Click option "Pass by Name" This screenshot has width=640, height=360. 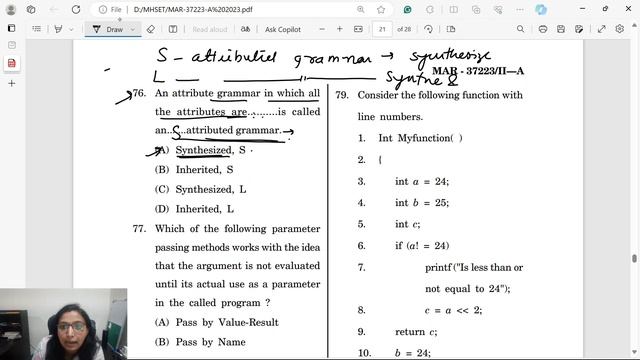coord(200,342)
